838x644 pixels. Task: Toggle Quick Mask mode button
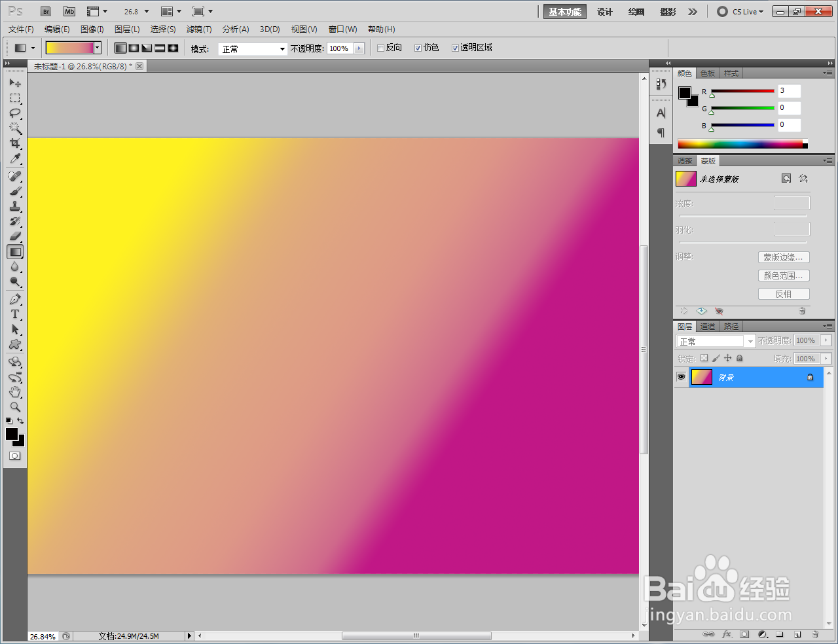pyautogui.click(x=15, y=456)
